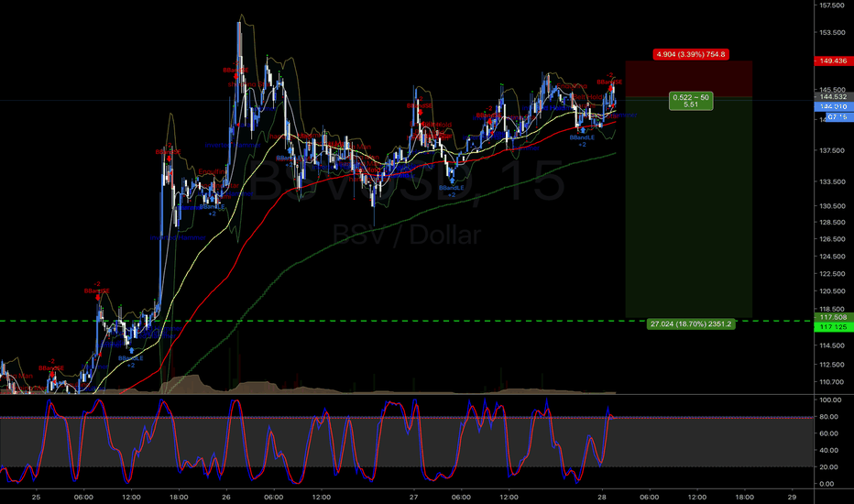Click the 100.00 oscillator scale label

(828, 400)
